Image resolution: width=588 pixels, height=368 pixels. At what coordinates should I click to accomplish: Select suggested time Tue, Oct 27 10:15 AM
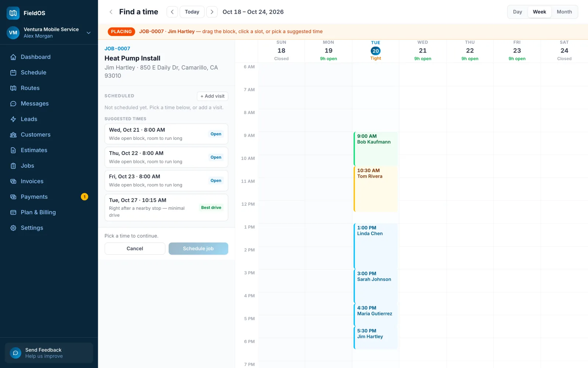pyautogui.click(x=166, y=208)
